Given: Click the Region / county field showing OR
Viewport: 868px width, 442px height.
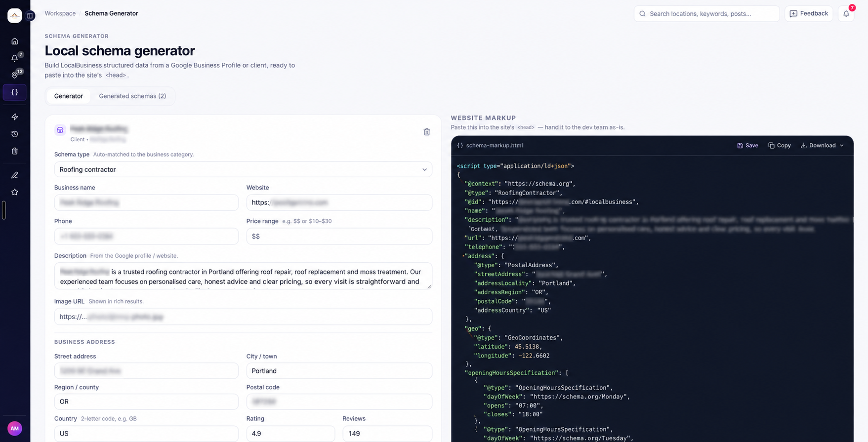Looking at the screenshot, I should (x=146, y=402).
